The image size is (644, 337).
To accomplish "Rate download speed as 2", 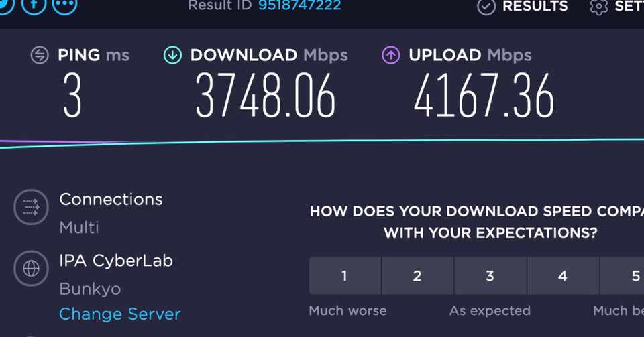I will pyautogui.click(x=417, y=276).
